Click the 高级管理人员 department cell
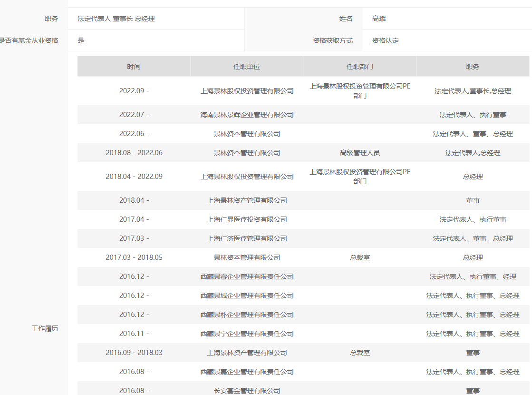The height and width of the screenshot is (395, 532). pyautogui.click(x=359, y=153)
